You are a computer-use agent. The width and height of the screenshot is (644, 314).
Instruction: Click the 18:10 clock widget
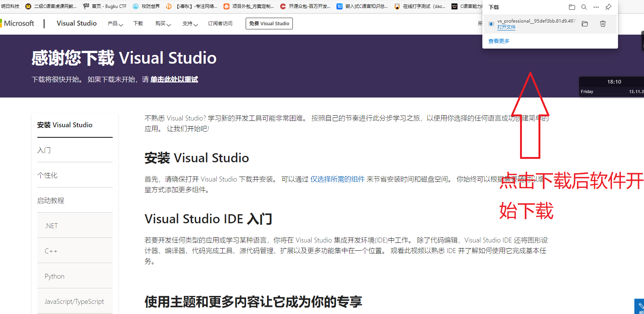614,82
